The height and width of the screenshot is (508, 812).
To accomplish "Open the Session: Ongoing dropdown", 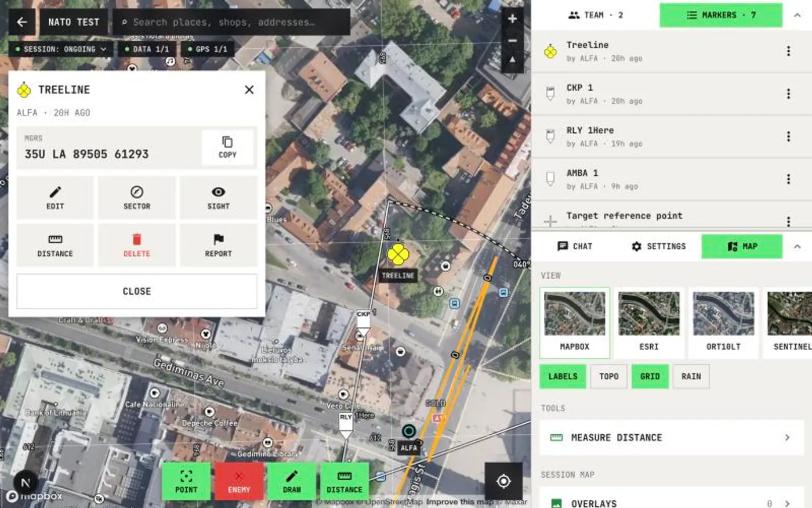I will point(61,49).
